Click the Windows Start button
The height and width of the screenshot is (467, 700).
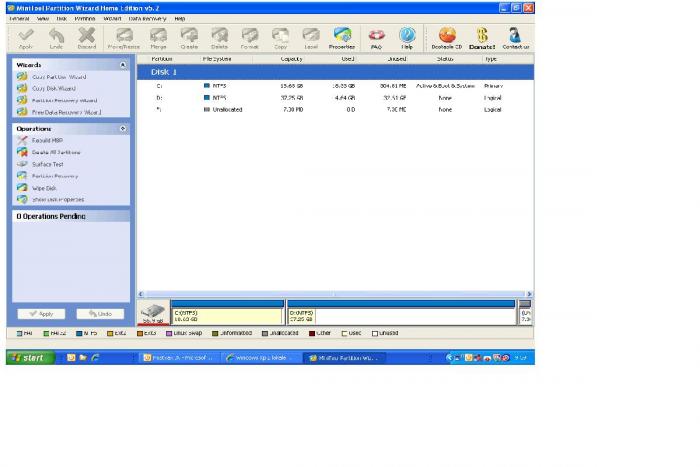(x=30, y=358)
